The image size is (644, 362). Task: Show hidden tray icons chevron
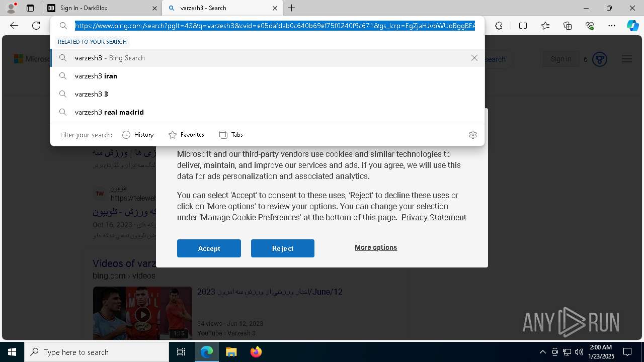(542, 352)
